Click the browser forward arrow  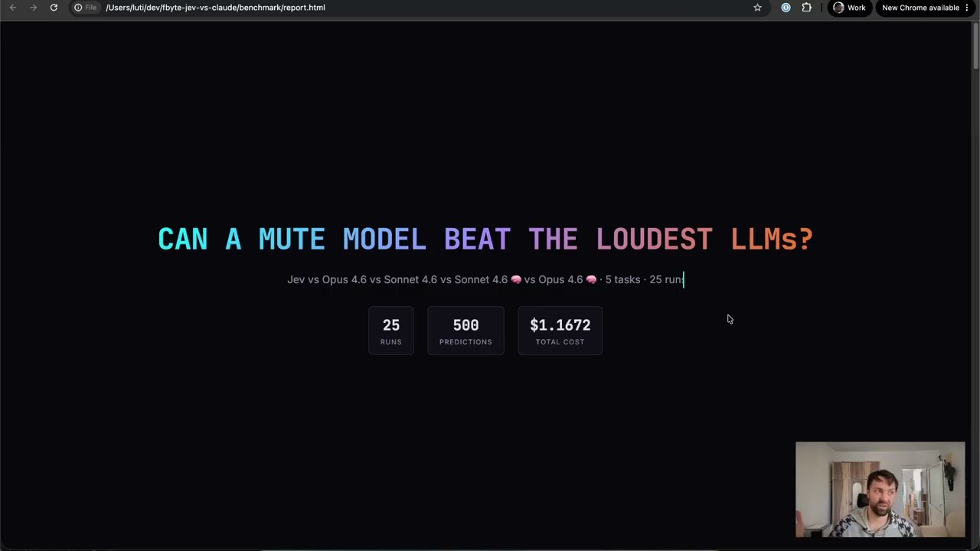(33, 8)
